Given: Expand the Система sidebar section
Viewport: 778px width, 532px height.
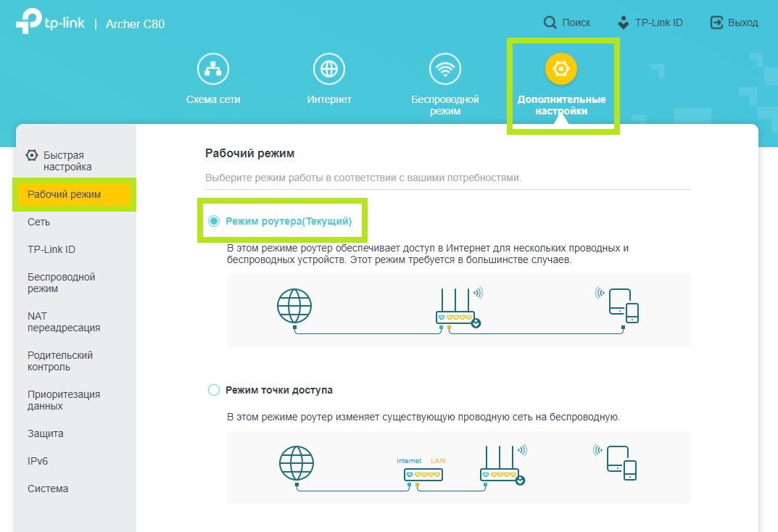Looking at the screenshot, I should (x=48, y=489).
